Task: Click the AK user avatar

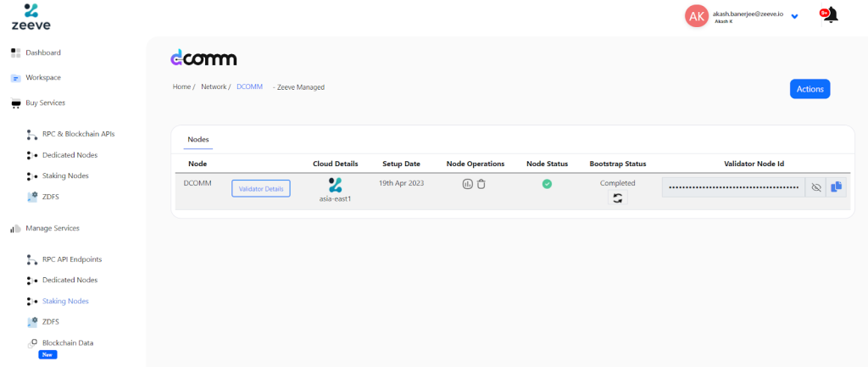Action: click(x=697, y=16)
